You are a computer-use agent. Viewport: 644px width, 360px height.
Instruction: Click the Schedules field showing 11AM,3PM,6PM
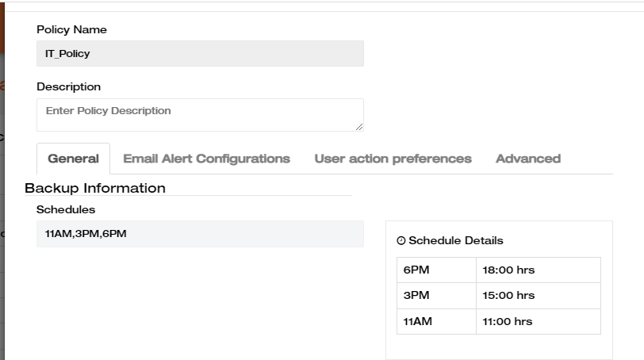[x=200, y=234]
